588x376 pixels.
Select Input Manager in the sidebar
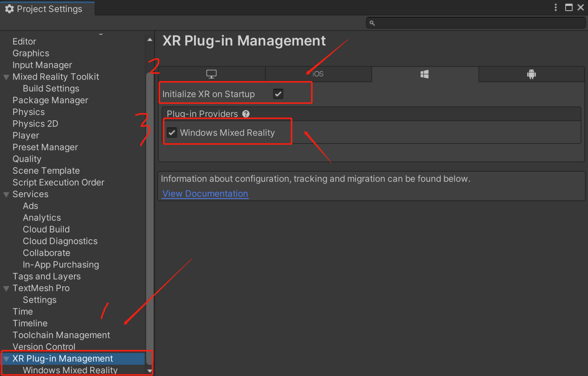pos(42,65)
